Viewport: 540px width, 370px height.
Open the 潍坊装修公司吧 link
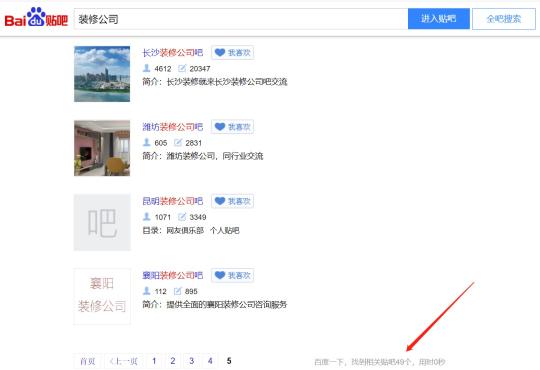173,127
